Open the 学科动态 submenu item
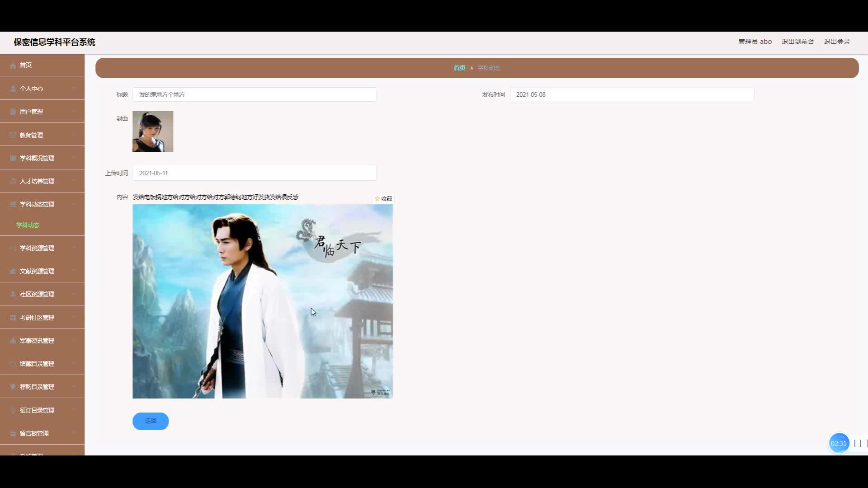868x488 pixels. [28, 225]
